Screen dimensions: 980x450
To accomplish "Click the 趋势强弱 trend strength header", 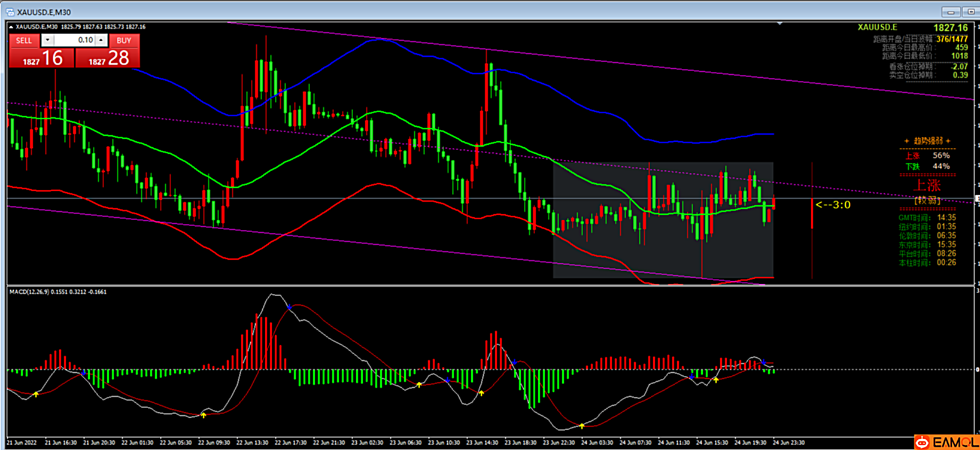I will tap(927, 141).
